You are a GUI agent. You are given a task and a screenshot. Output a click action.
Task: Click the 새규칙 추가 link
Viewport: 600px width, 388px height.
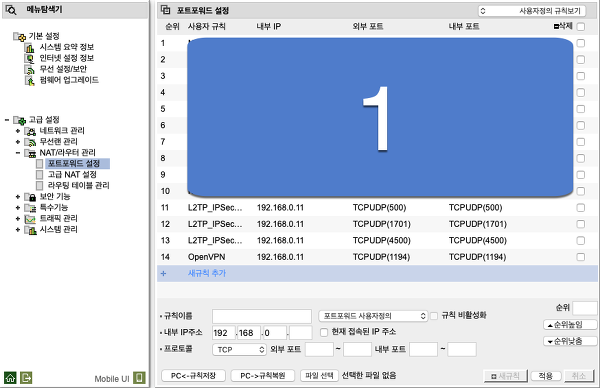coord(207,274)
